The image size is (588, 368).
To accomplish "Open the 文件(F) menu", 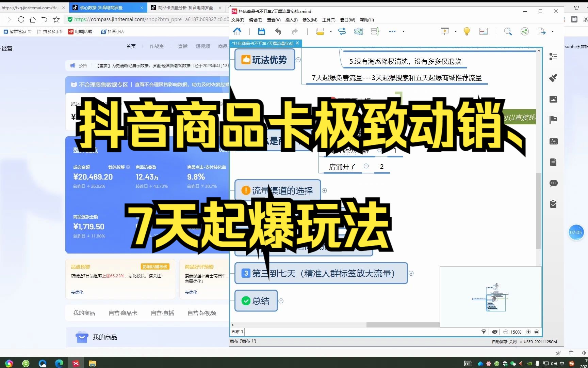I will pyautogui.click(x=238, y=20).
